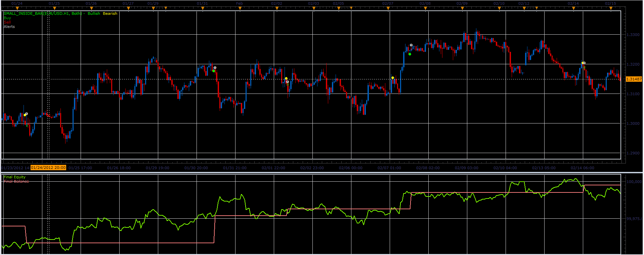Click the Final Equity legend label
Viewport: 644px width, 255px height.
click(14, 177)
